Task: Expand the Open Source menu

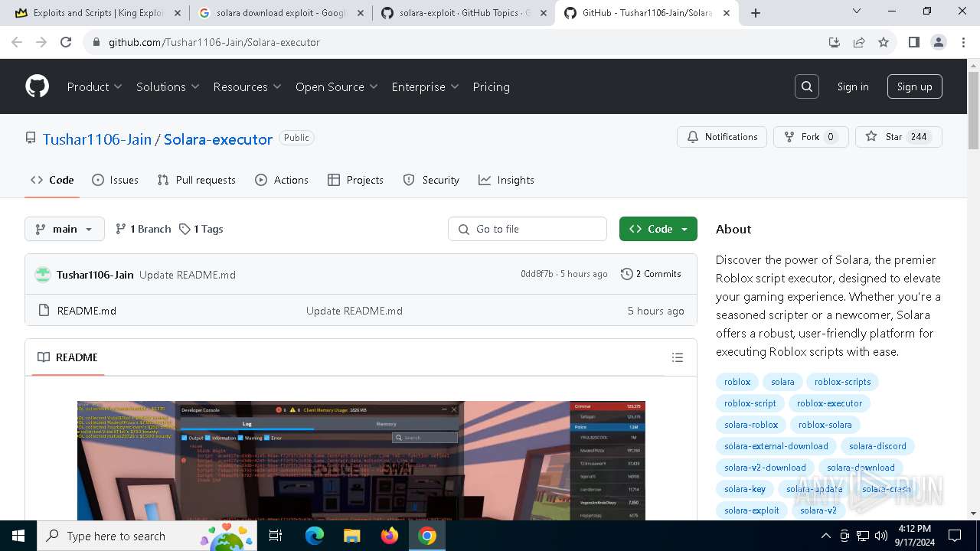Action: coord(337,86)
